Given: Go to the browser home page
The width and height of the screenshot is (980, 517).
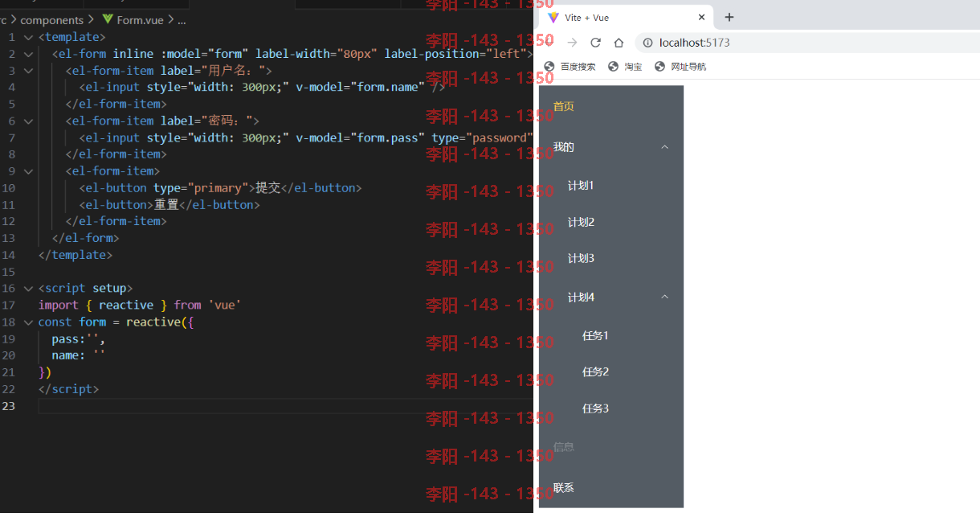Looking at the screenshot, I should click(619, 43).
